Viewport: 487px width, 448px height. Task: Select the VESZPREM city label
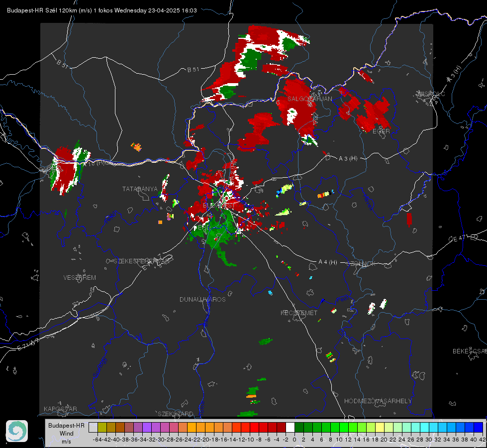[80, 277]
